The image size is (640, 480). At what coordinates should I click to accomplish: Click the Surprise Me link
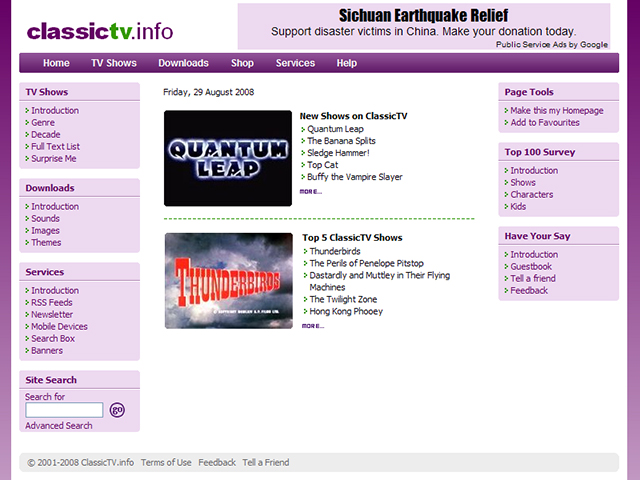click(x=54, y=158)
